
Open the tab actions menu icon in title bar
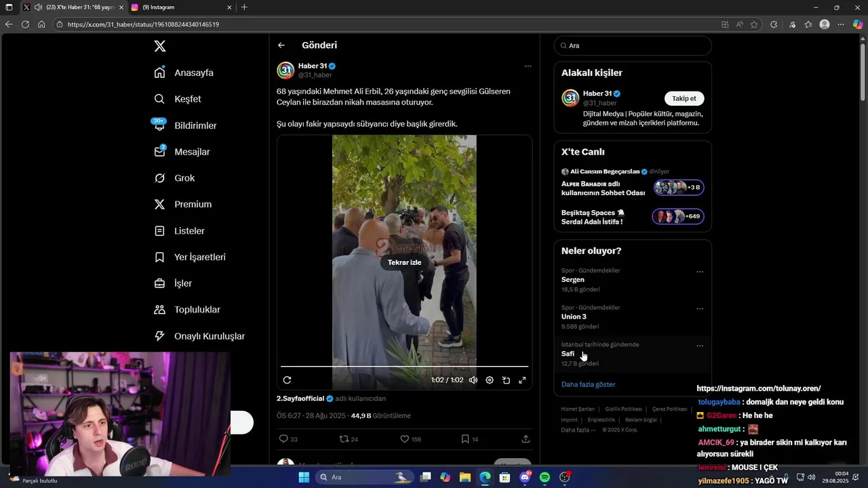click(x=9, y=7)
